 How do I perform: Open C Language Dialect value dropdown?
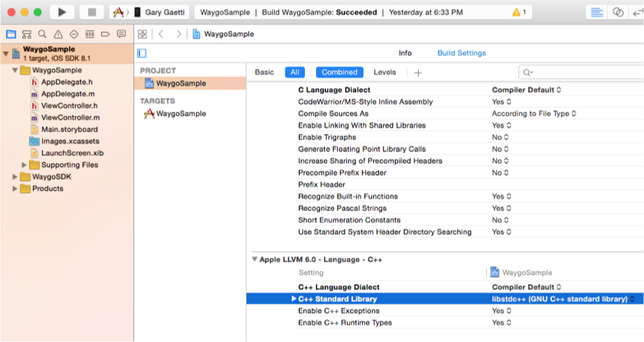(x=527, y=90)
